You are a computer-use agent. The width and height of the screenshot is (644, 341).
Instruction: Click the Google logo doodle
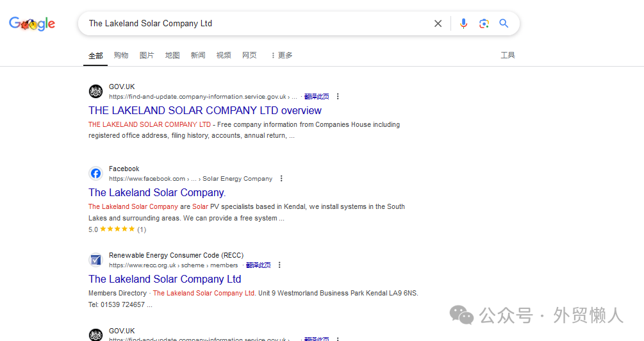[x=32, y=24]
